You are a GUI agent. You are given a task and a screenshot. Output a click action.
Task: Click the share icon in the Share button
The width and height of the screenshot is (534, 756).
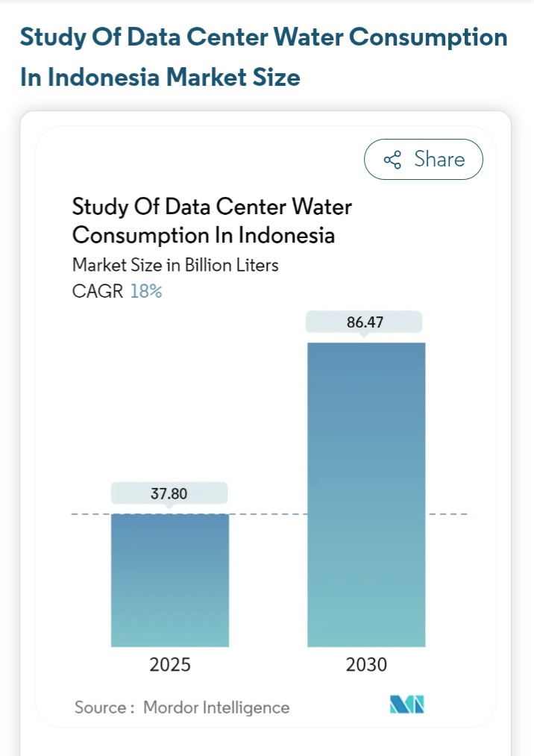(392, 160)
